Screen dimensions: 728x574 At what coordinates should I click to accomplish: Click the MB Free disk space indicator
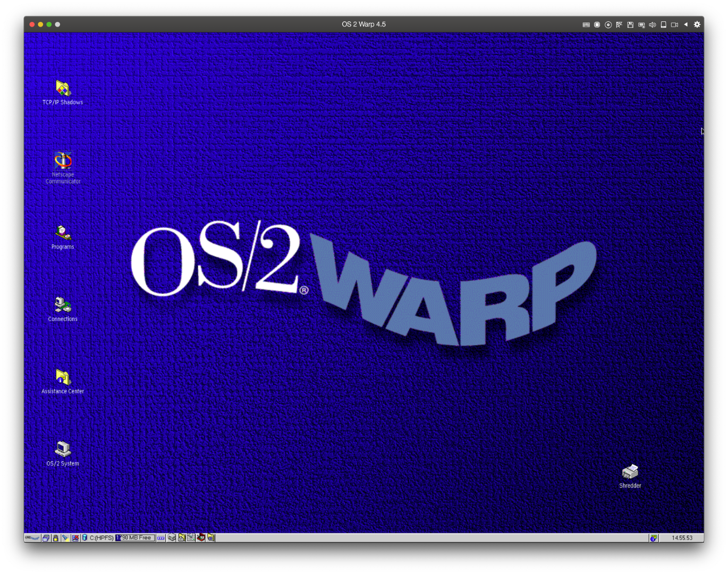coord(135,538)
